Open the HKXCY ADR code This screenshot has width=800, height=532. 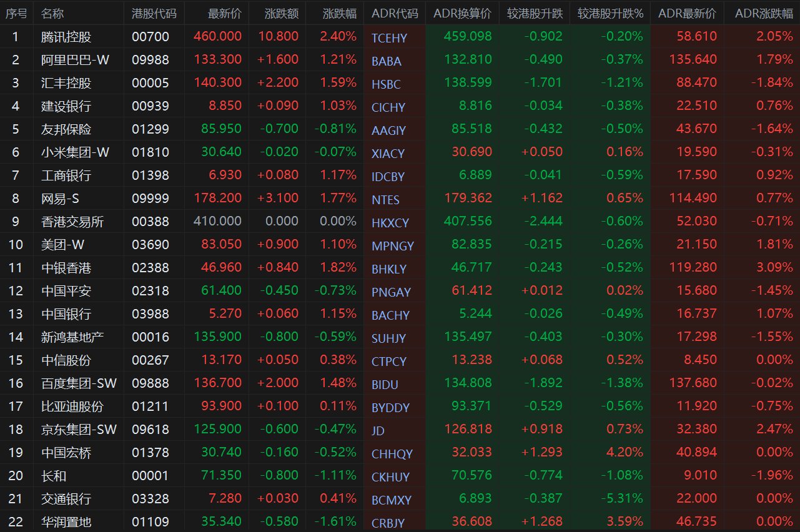click(390, 224)
